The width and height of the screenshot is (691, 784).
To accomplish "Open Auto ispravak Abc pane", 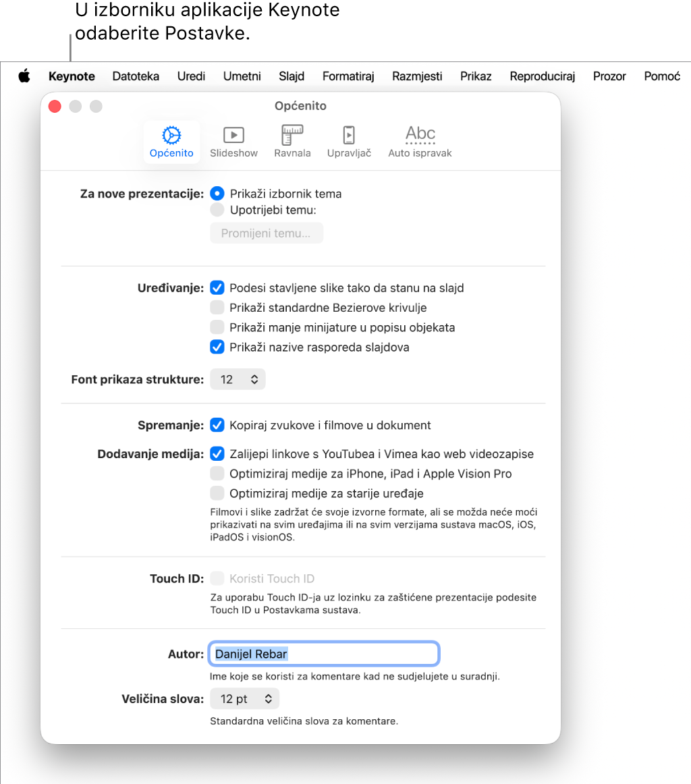I will 420,142.
